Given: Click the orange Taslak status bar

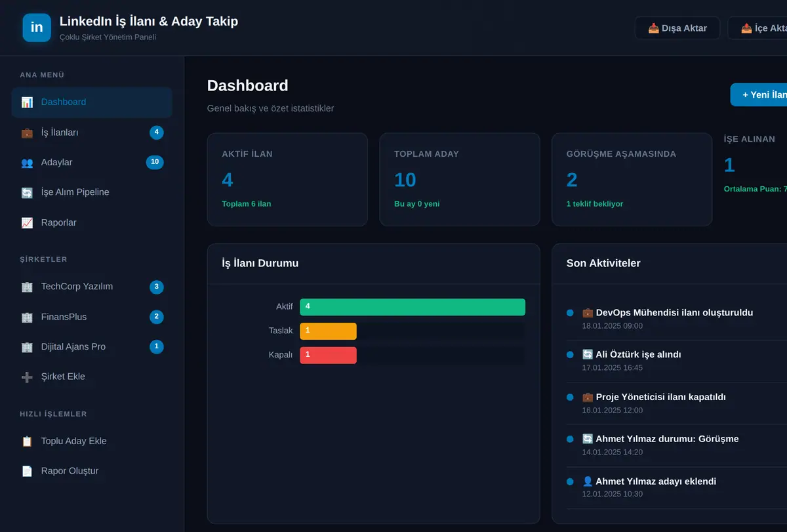Looking at the screenshot, I should coord(328,331).
